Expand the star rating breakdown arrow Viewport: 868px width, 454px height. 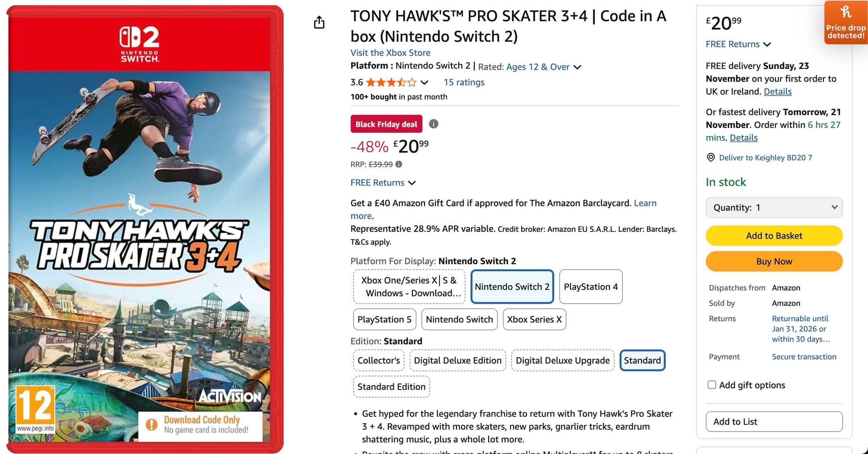424,82
